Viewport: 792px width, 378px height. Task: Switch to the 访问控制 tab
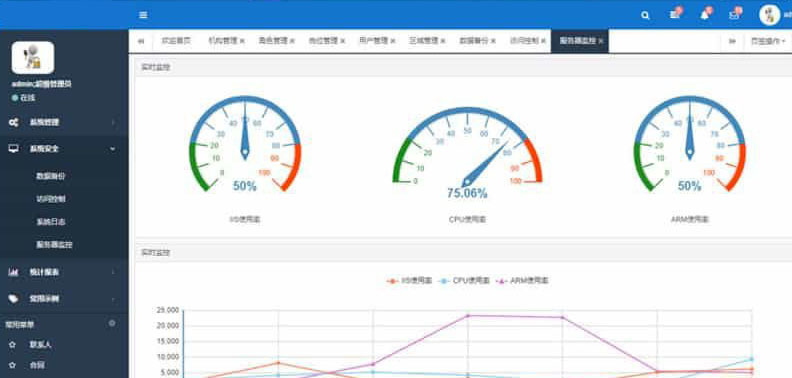524,41
